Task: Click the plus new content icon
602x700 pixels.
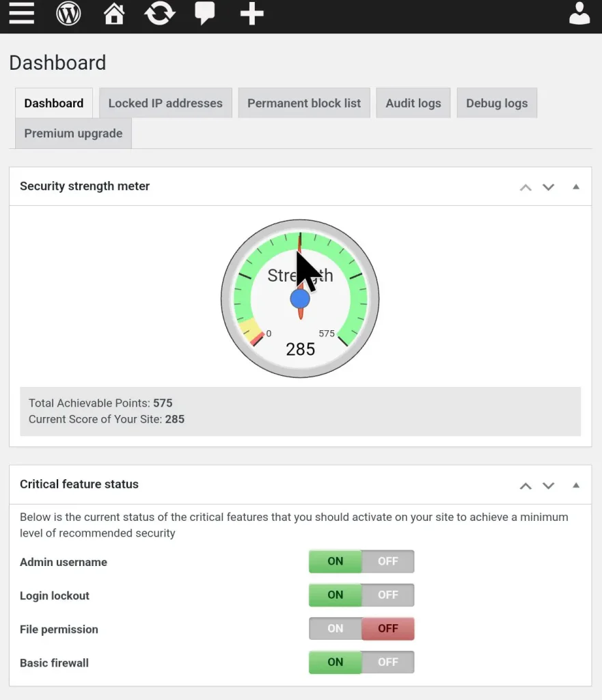Action: tap(251, 14)
